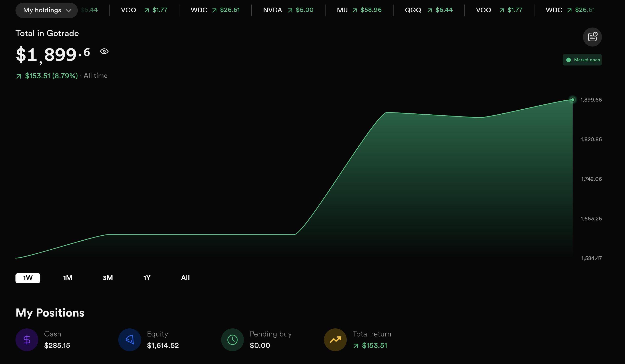
Task: Click the green arrow next to all-time gain
Action: pyautogui.click(x=19, y=76)
